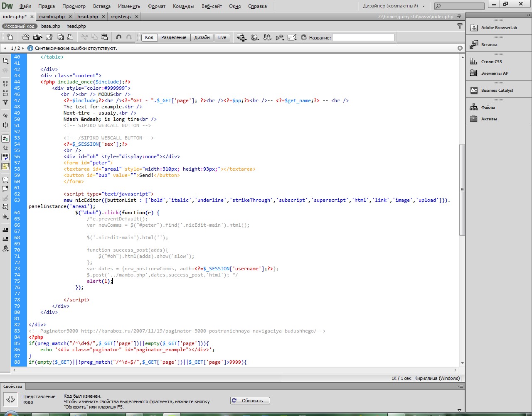
Task: Switch to register.js document tab
Action: coord(121,17)
